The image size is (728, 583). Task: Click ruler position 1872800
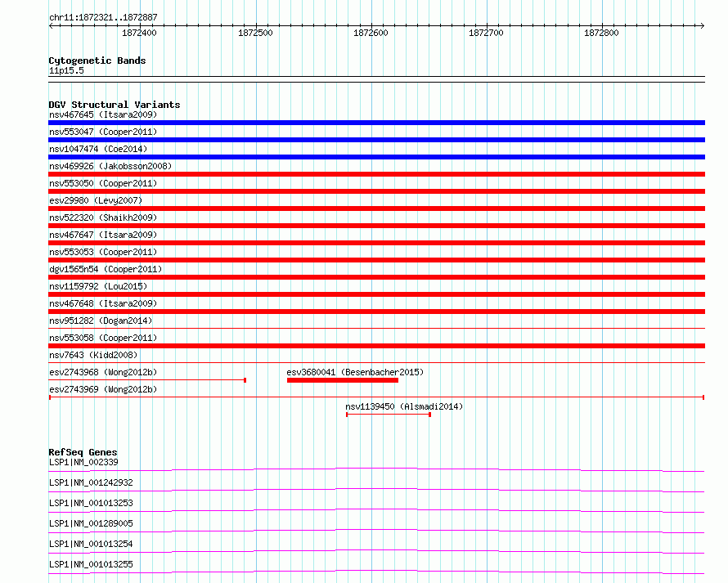(601, 33)
